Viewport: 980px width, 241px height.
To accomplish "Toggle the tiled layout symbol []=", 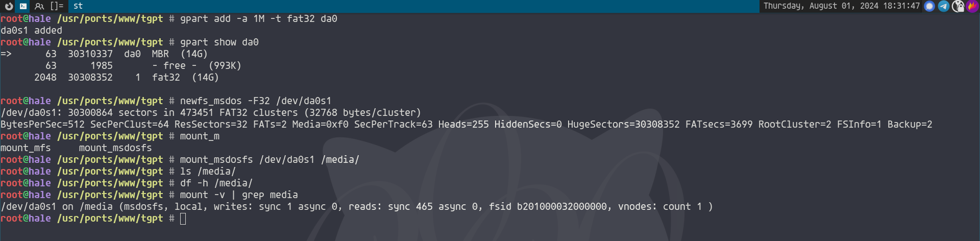I will 57,6.
